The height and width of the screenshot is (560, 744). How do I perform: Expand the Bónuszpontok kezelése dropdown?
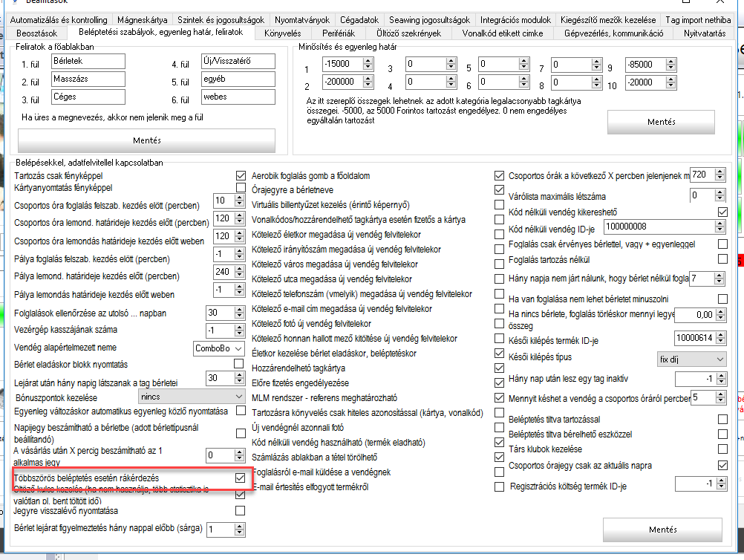coord(192,397)
